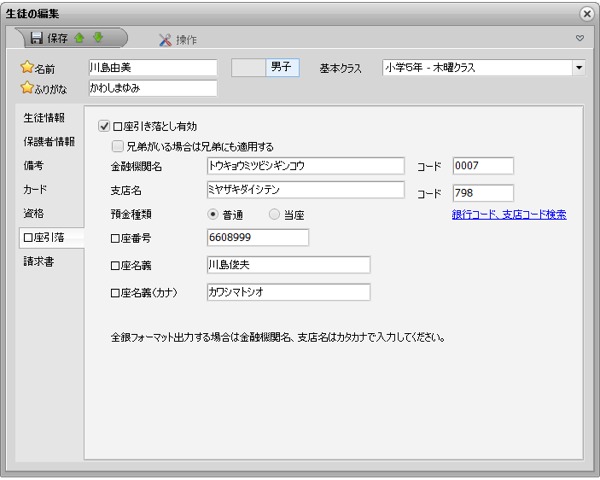Enable 兄弟がいる場合は兄弟にも適用する checkbox
The image size is (600, 480).
tap(118, 146)
